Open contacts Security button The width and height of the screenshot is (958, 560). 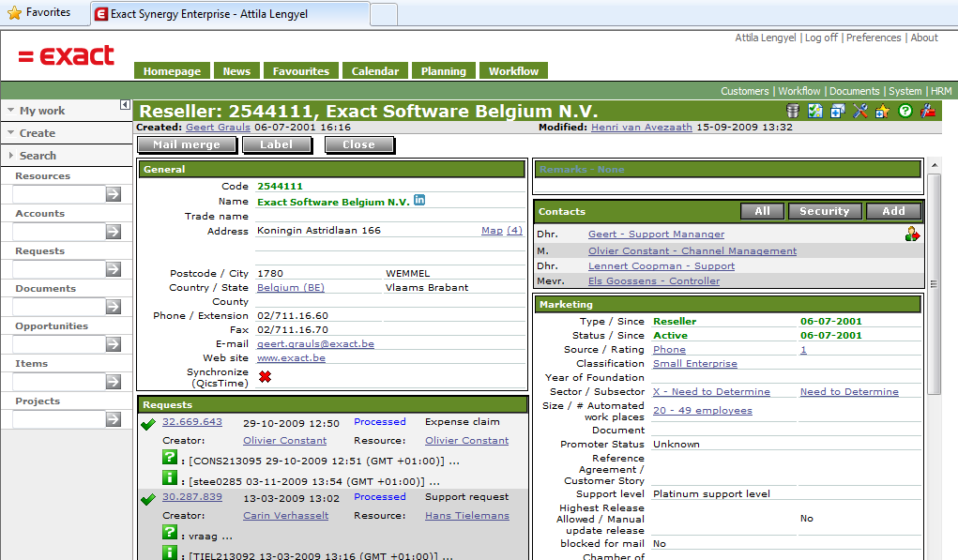click(824, 211)
